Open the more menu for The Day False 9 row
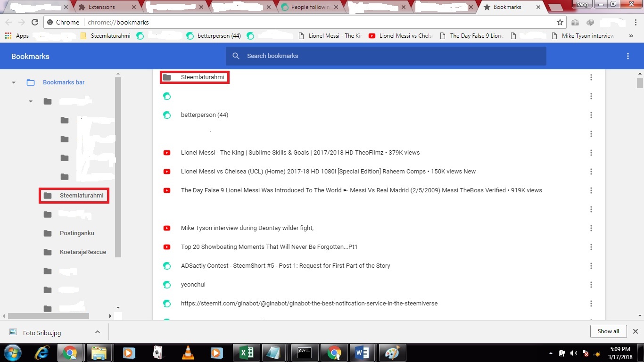Screen dimensions: 644x362 coord(591,190)
